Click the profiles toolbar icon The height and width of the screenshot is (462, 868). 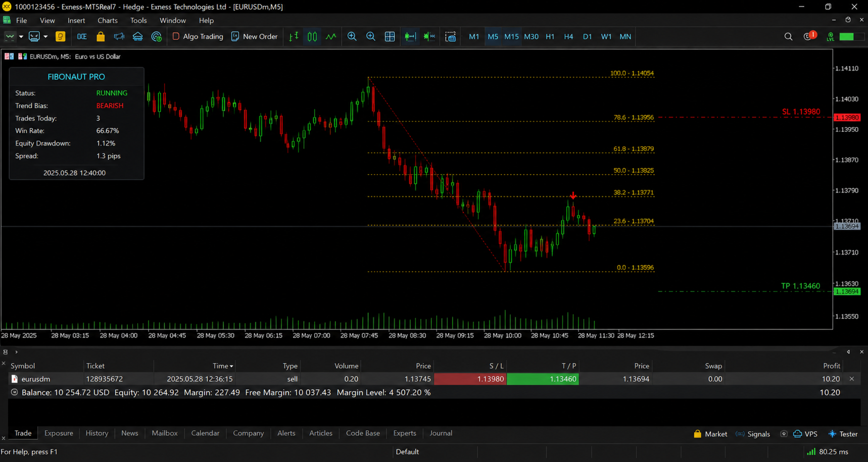(34, 36)
